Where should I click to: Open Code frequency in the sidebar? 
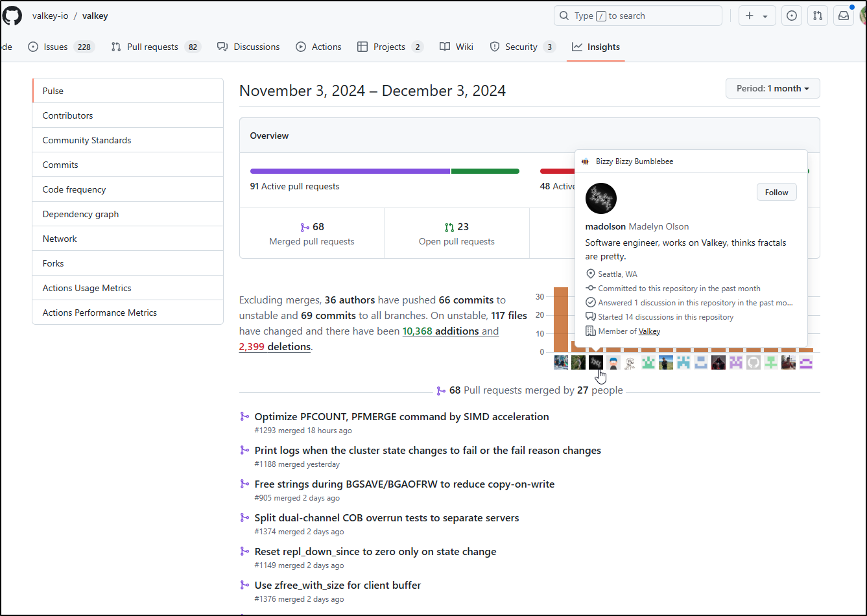pyautogui.click(x=128, y=189)
